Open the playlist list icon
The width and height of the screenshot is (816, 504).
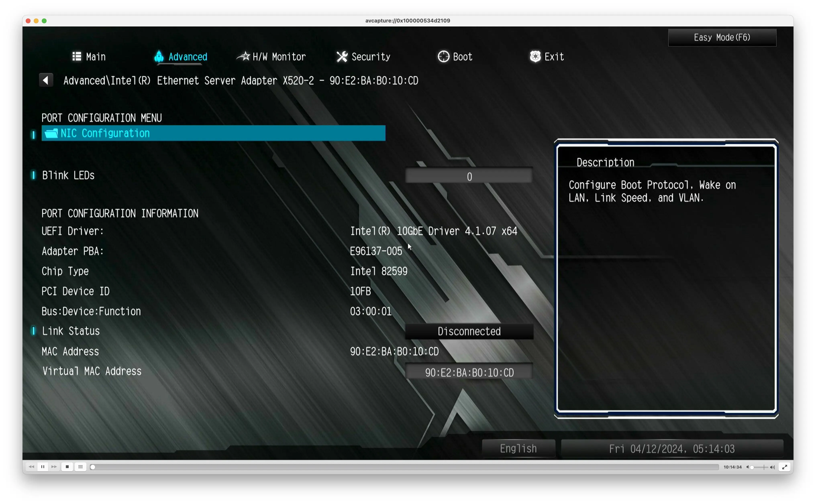(80, 467)
